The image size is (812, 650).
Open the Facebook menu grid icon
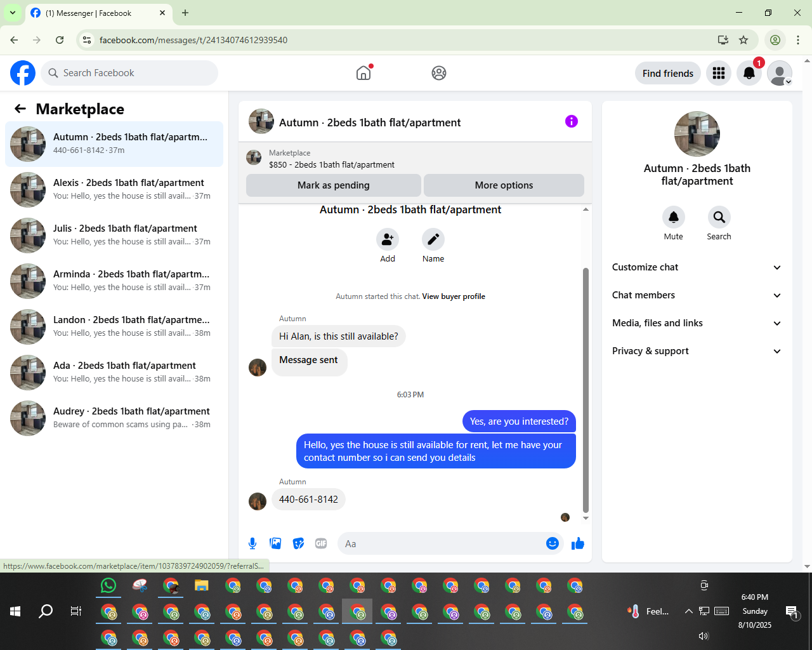point(719,73)
